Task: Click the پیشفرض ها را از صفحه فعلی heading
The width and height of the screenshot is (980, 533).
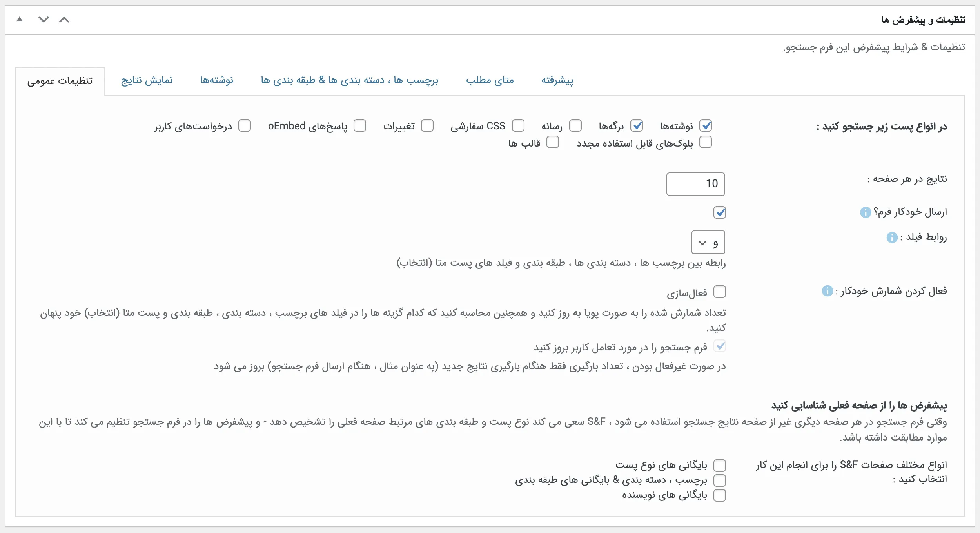Action: pyautogui.click(x=859, y=406)
